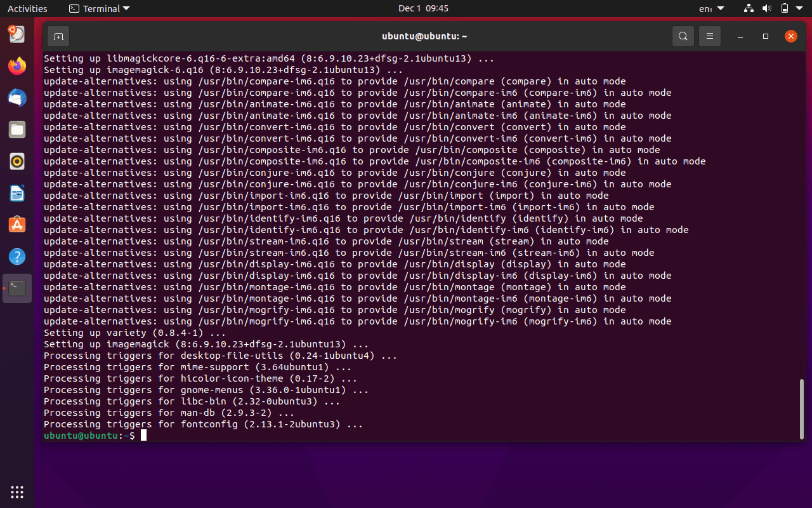
Task: Expand the Terminal app menu in the top bar
Action: pos(100,8)
